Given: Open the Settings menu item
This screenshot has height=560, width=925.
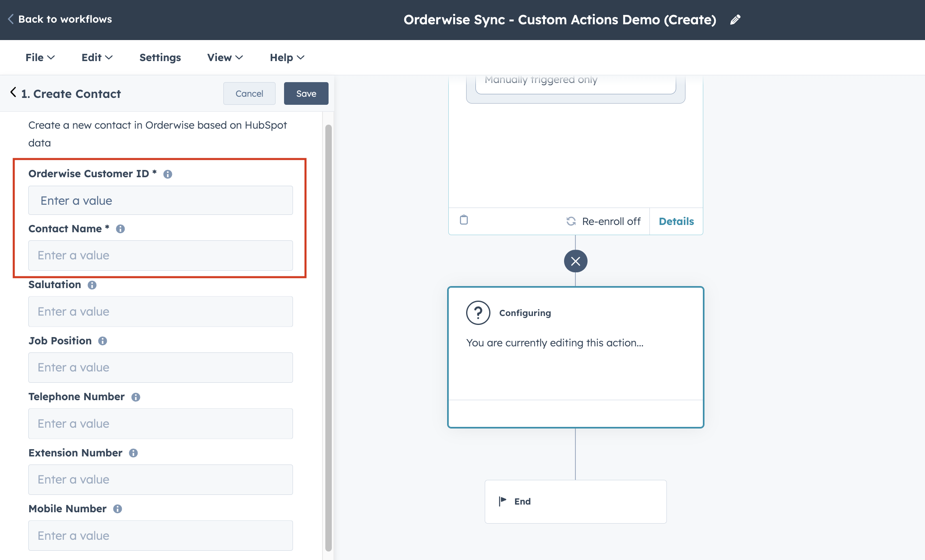Looking at the screenshot, I should pyautogui.click(x=160, y=57).
